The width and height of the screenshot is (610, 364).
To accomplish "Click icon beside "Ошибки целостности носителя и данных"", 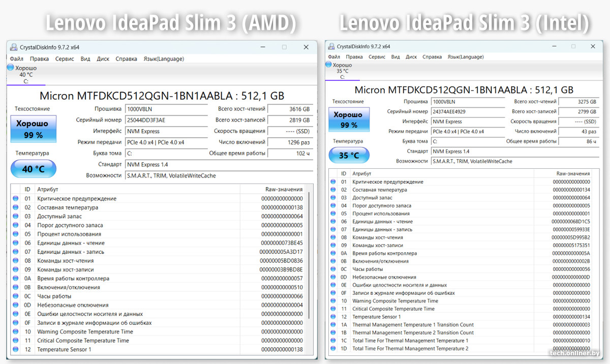I will point(16,314).
